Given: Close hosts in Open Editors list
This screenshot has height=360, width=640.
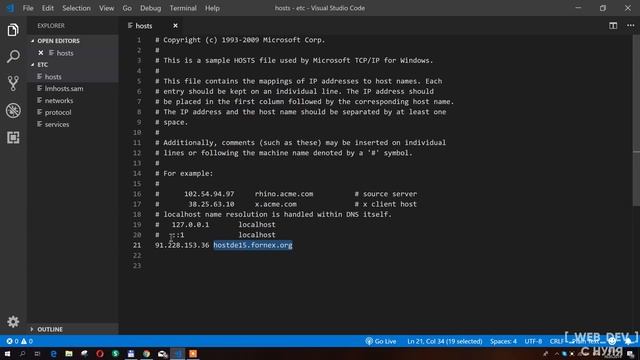Looking at the screenshot, I should 41,53.
